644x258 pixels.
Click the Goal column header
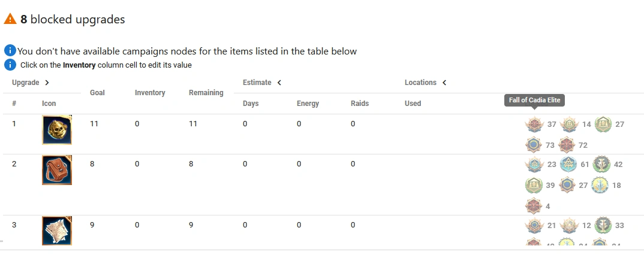[97, 93]
